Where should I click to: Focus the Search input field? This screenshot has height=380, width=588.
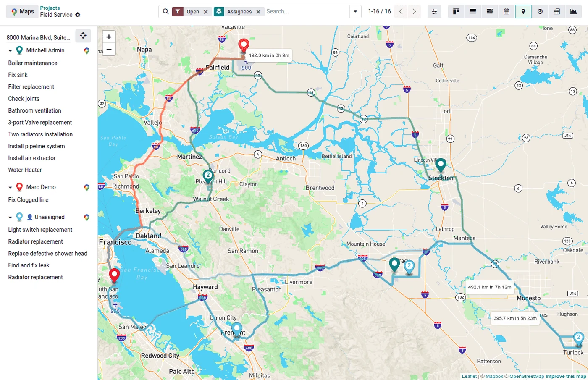coord(307,12)
